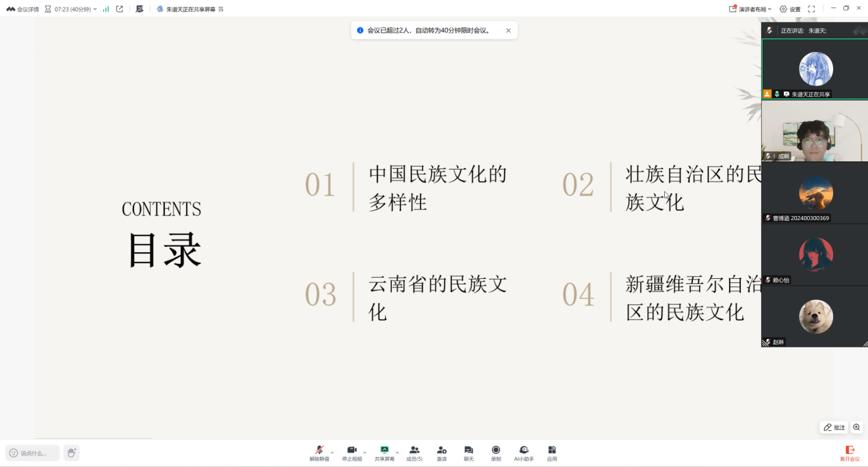This screenshot has width=868, height=467.
Task: Select 曹博涵 participant tile
Action: (x=815, y=192)
